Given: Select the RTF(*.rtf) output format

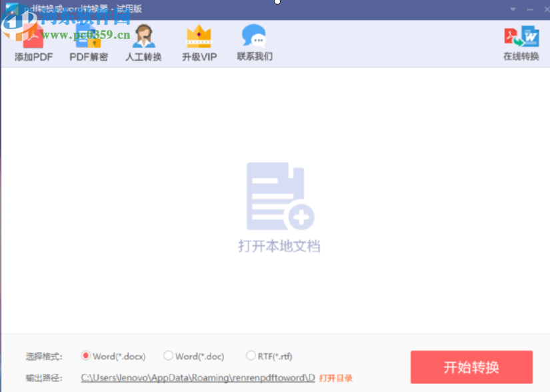Looking at the screenshot, I should tap(251, 356).
